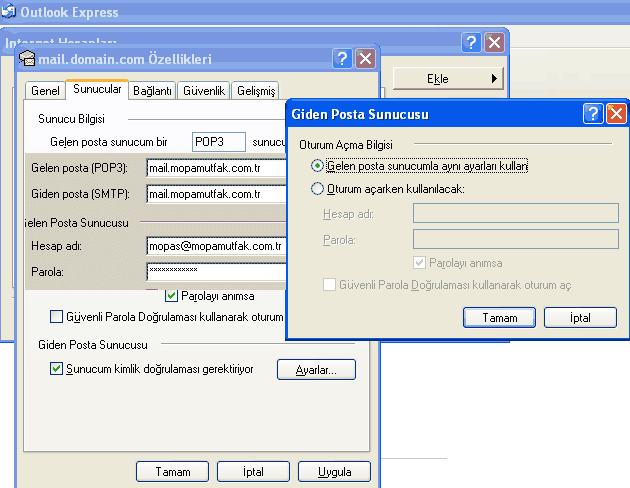
Task: Toggle Parolayı anımsa in Giden Posta Sunucusu dialog
Action: [419, 263]
